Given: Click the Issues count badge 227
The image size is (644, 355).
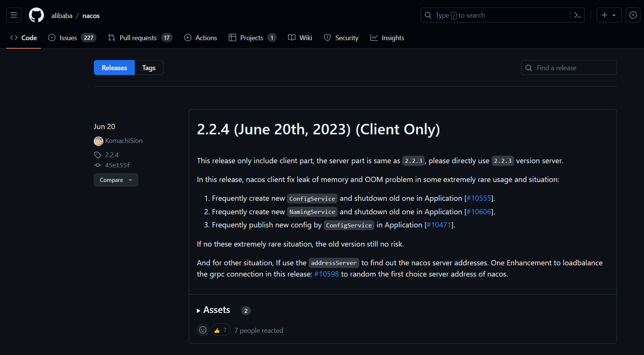Looking at the screenshot, I should point(89,38).
